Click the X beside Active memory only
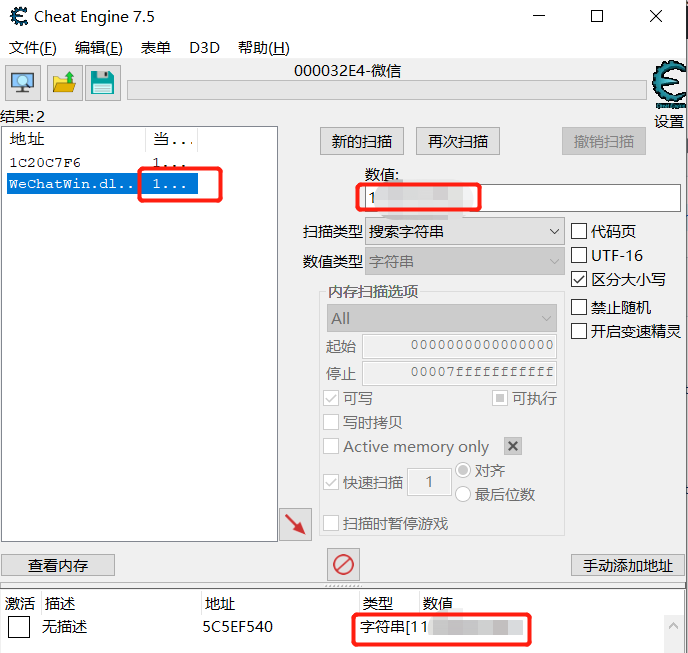This screenshot has height=653, width=688. tap(512, 447)
